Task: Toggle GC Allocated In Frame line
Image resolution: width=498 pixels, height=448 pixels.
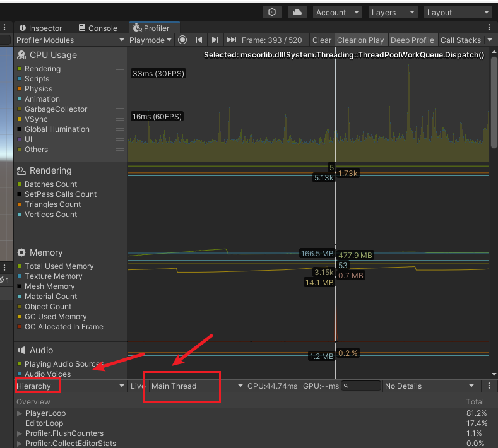Action: click(20, 327)
